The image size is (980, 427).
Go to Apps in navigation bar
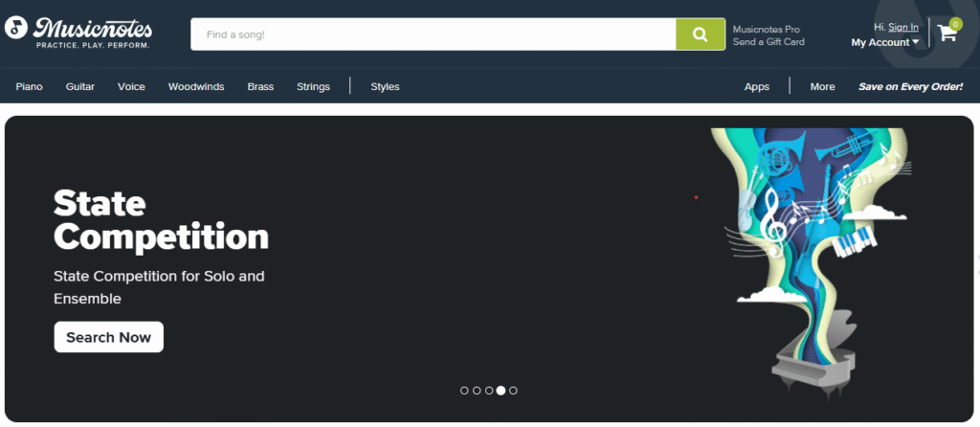pyautogui.click(x=756, y=86)
